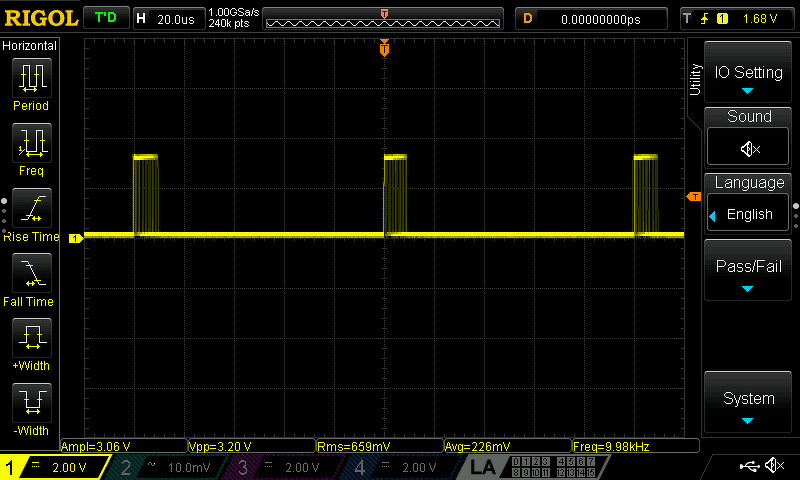
Task: Open the IO Setting submenu
Action: pyautogui.click(x=748, y=72)
